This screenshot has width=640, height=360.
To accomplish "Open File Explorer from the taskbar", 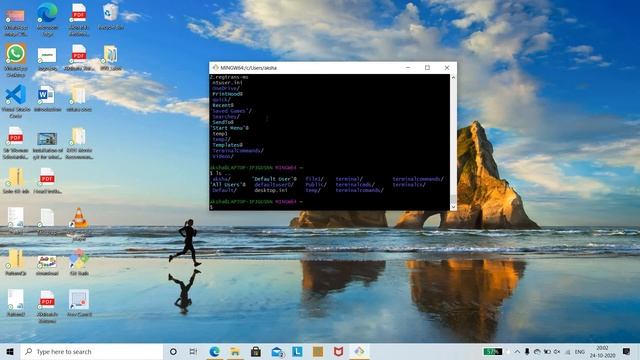I will 235,351.
